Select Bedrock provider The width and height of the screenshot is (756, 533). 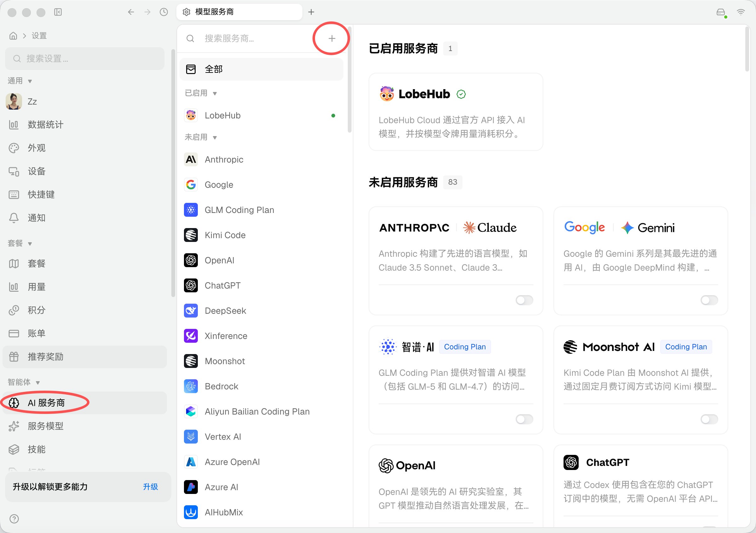(x=261, y=386)
